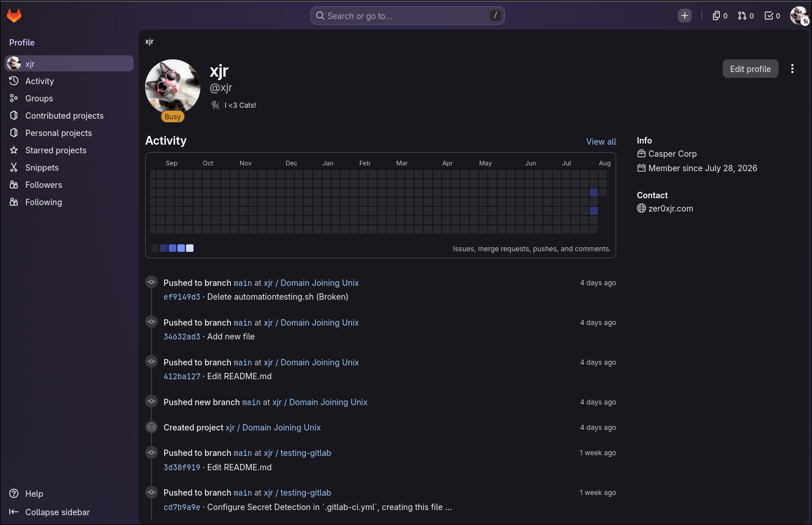Open the user avatar menu top right
This screenshot has width=812, height=525.
[x=799, y=16]
